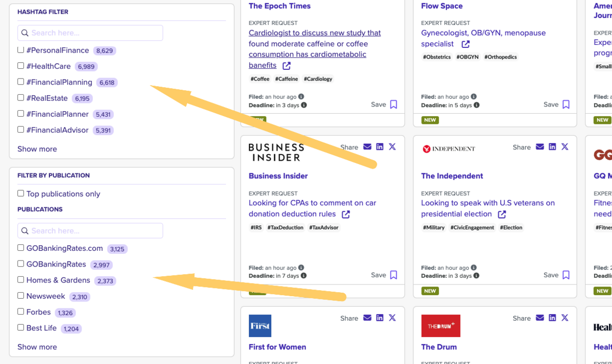Check the #FinancialPlanning hashtag filter

[21, 82]
